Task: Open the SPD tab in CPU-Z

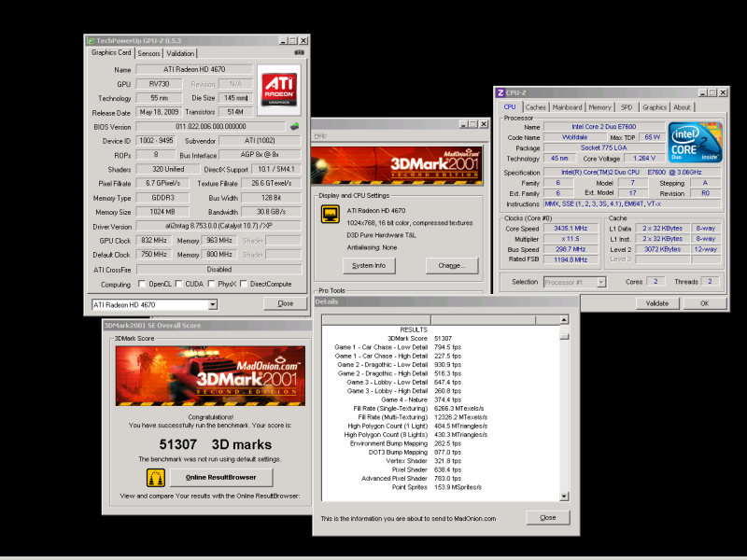Action: click(627, 107)
